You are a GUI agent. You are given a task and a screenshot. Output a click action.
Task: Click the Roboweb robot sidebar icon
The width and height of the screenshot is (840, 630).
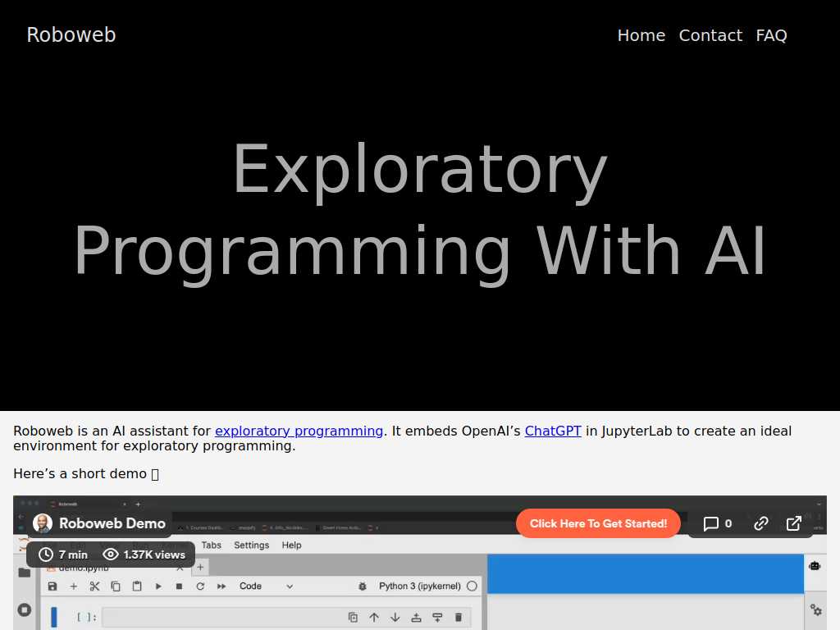[x=815, y=566]
